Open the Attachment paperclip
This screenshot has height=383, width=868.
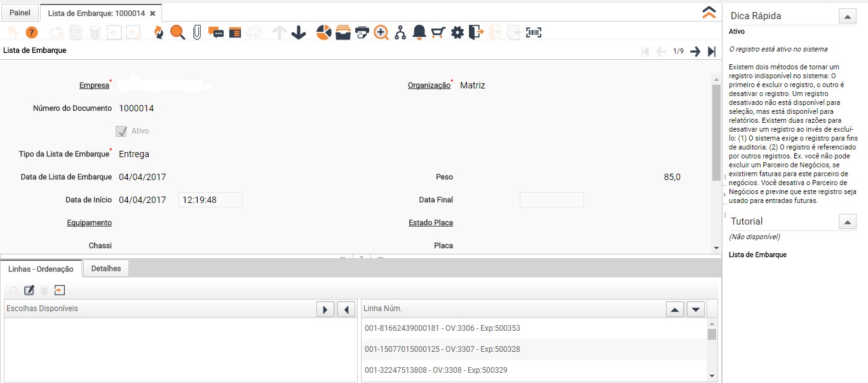(197, 32)
